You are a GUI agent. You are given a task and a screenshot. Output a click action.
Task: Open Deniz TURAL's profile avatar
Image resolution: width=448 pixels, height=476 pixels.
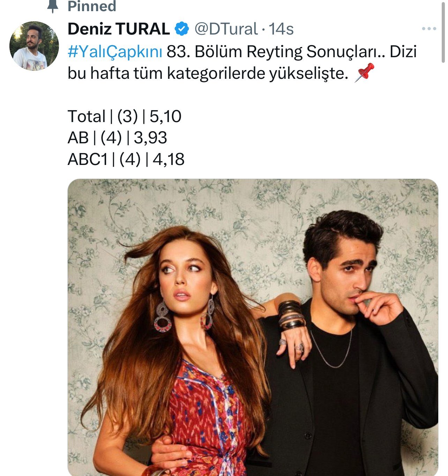34,46
